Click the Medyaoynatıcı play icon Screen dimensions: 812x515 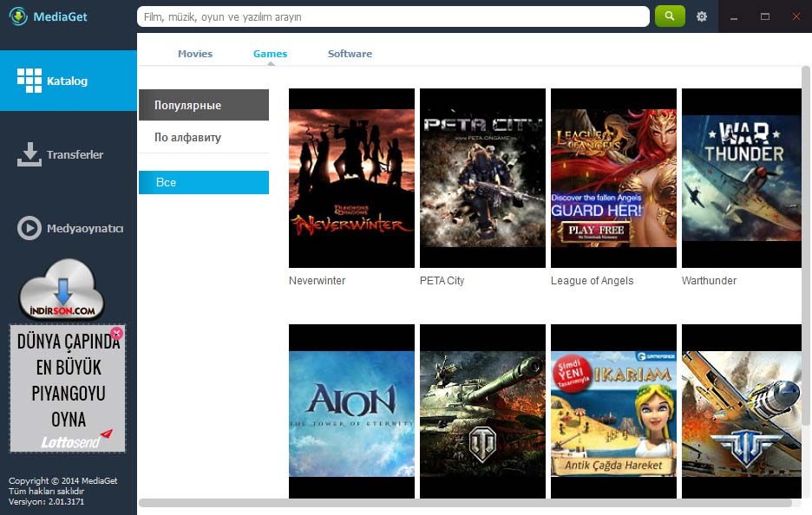point(29,228)
